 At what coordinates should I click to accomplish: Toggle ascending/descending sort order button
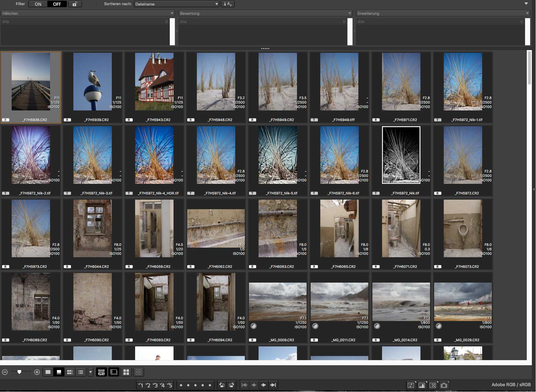[227, 4]
